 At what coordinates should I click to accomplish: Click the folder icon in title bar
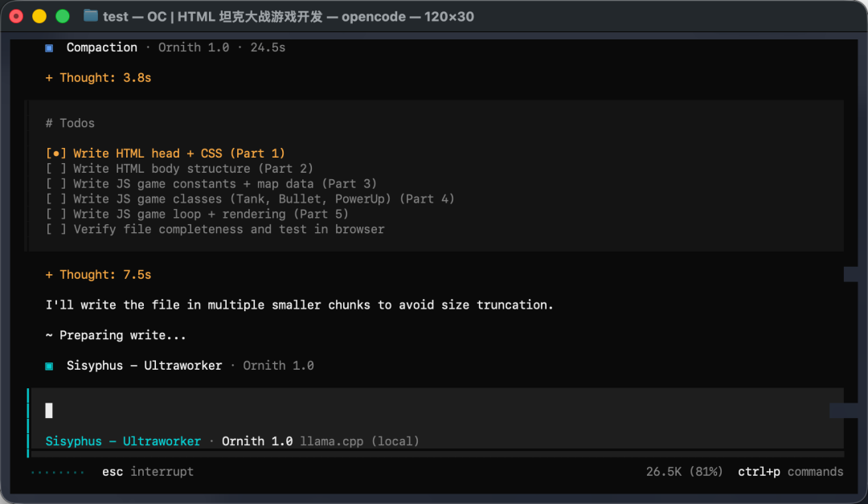90,16
